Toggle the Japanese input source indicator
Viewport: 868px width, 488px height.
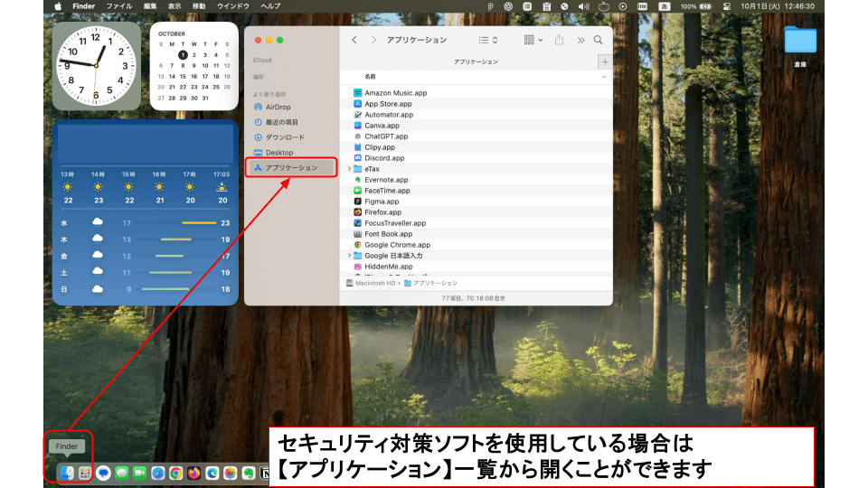point(664,5)
